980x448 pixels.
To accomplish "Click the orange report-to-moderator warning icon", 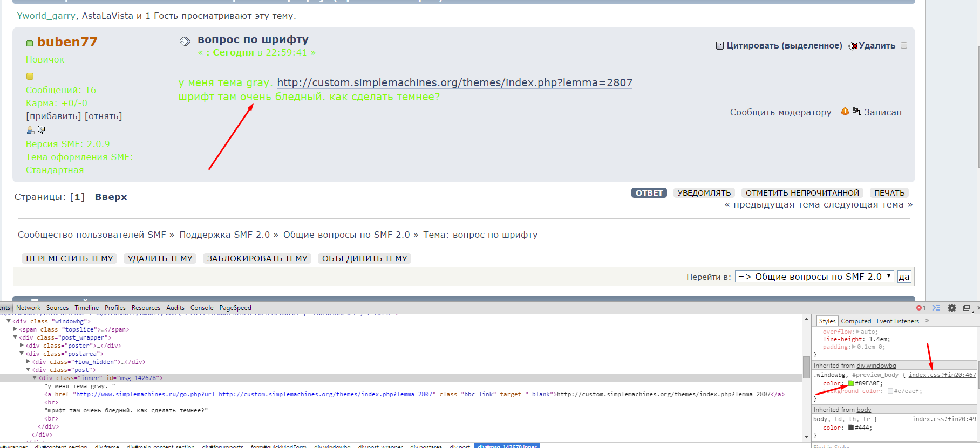I will (x=845, y=112).
